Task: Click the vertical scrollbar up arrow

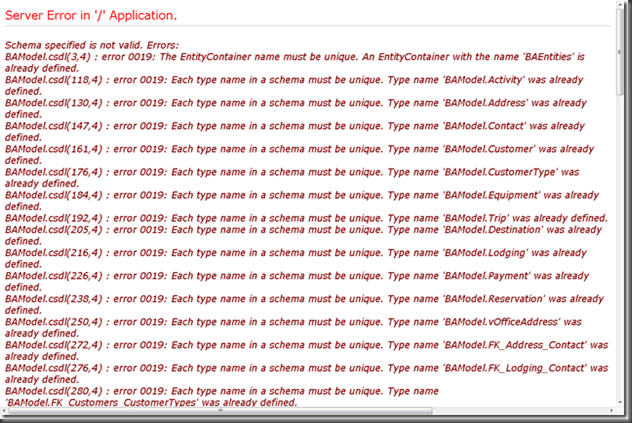Action: click(x=620, y=4)
